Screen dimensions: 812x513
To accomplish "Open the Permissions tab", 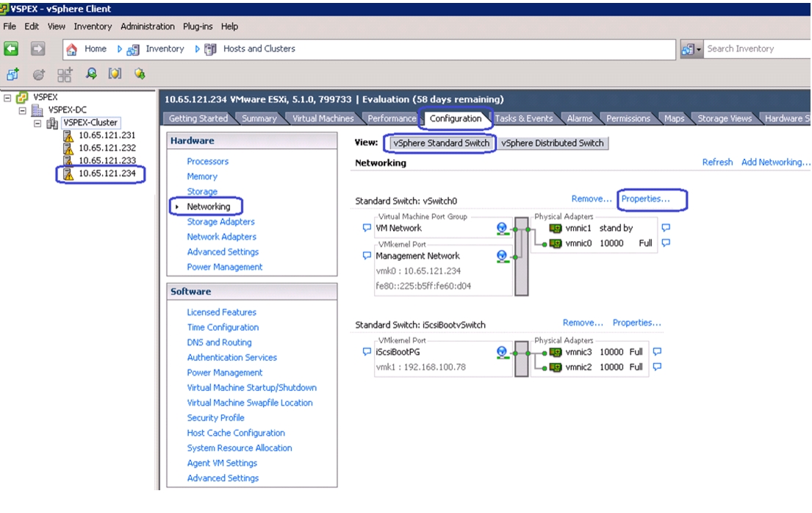I will [628, 118].
